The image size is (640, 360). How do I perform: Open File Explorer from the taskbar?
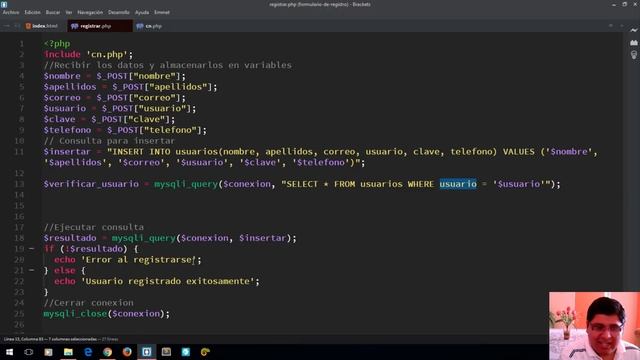[68, 352]
